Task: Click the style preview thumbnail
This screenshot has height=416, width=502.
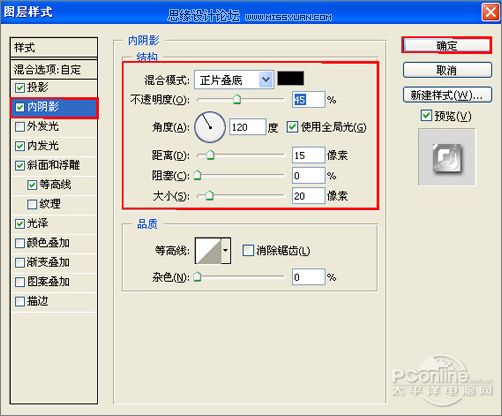Action: [447, 157]
